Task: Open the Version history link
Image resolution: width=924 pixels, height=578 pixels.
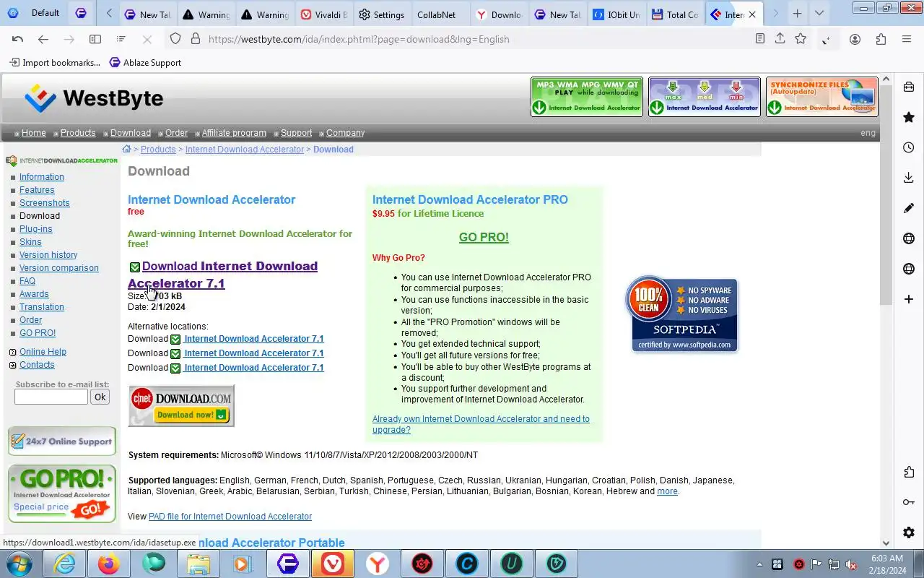Action: pos(48,255)
